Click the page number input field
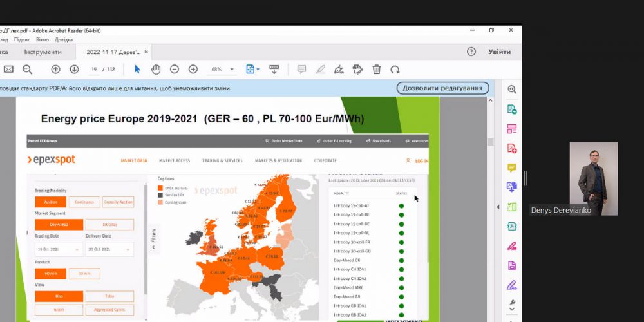 pyautogui.click(x=94, y=70)
